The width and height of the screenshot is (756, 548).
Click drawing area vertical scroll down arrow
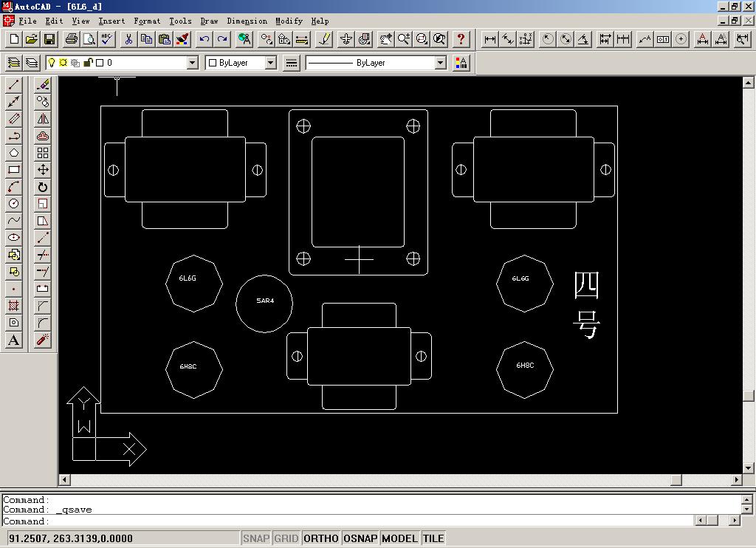[x=749, y=468]
